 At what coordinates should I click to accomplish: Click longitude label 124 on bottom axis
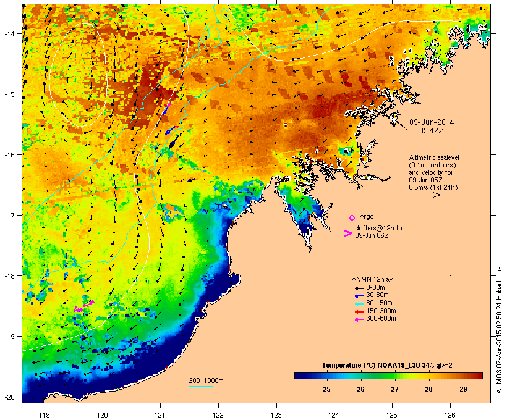(334, 415)
